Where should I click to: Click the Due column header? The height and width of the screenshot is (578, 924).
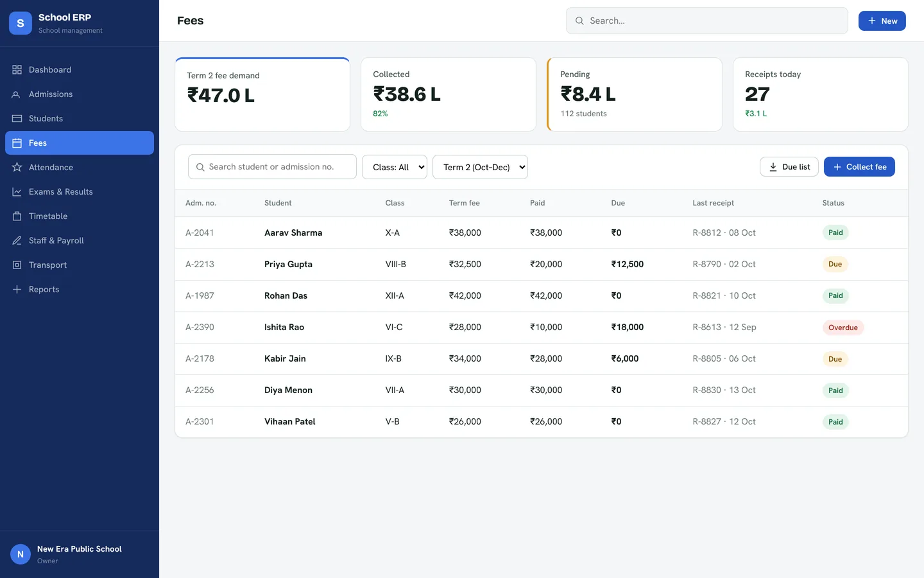tap(618, 203)
